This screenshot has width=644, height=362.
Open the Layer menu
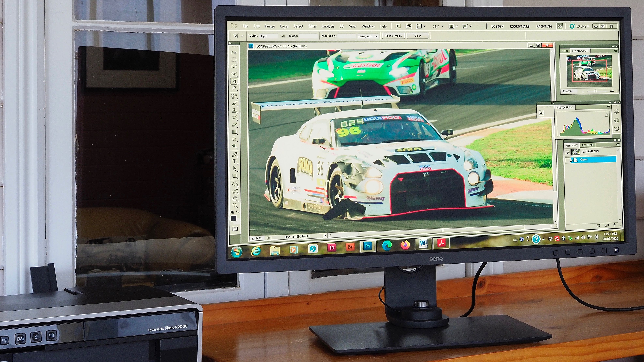[x=284, y=26]
